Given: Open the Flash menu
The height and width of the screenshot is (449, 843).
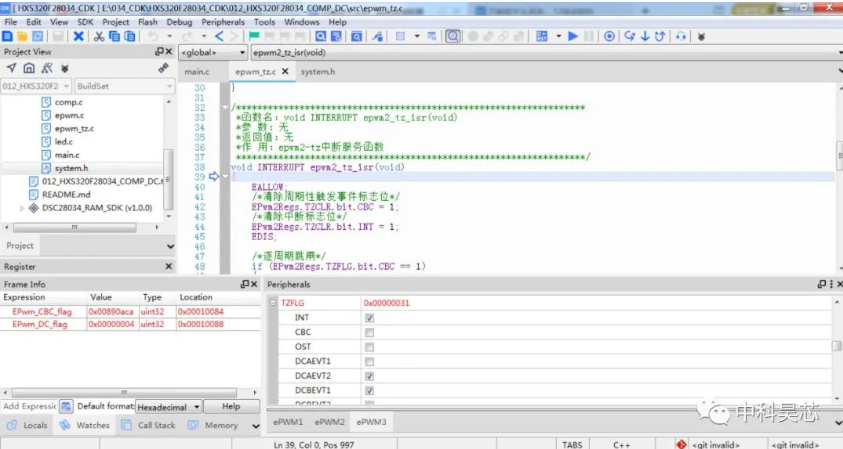Looking at the screenshot, I should pos(147,22).
